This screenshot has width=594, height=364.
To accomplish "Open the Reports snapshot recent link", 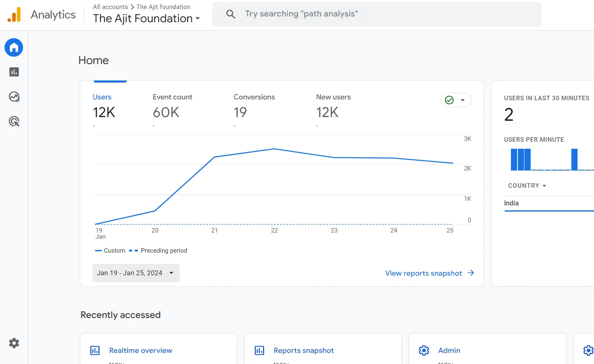I will [x=304, y=350].
